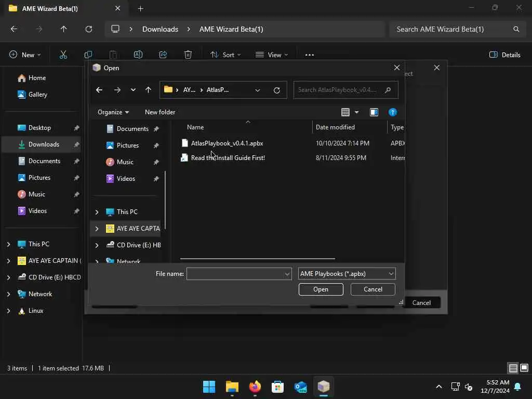Viewport: 532px width, 399px height.
Task: Open the See more ellipsis menu in Explorer
Action: [310, 55]
